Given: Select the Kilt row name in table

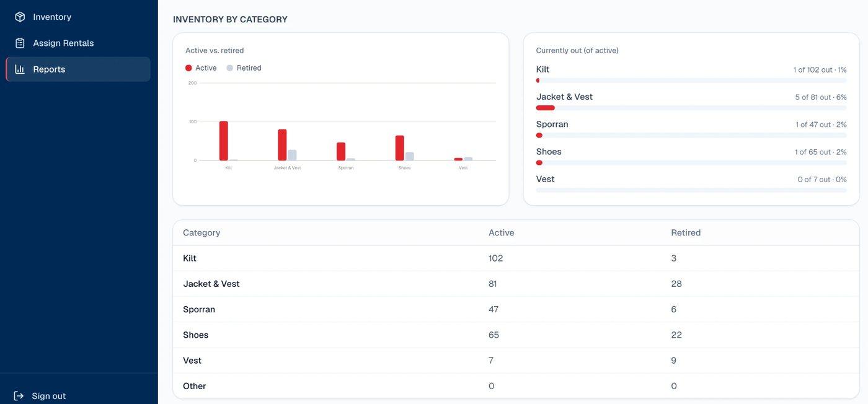Looking at the screenshot, I should (x=190, y=258).
